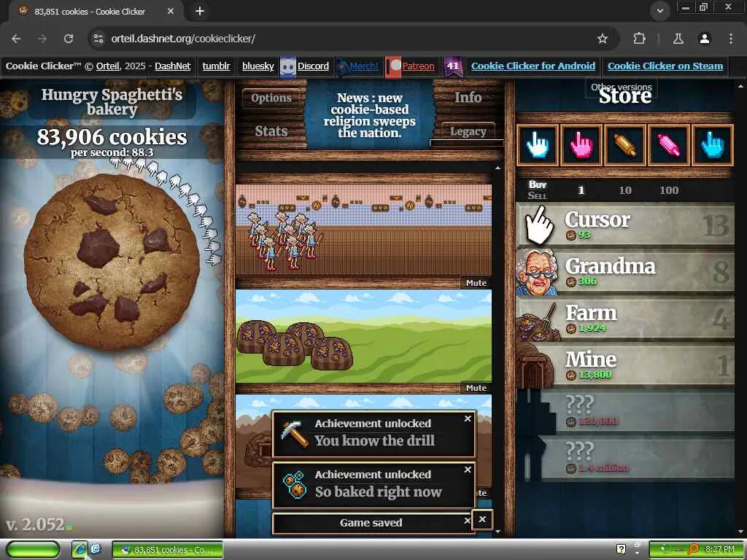Select the locked ??? building costing 130,000
The image size is (747, 560).
(625, 411)
